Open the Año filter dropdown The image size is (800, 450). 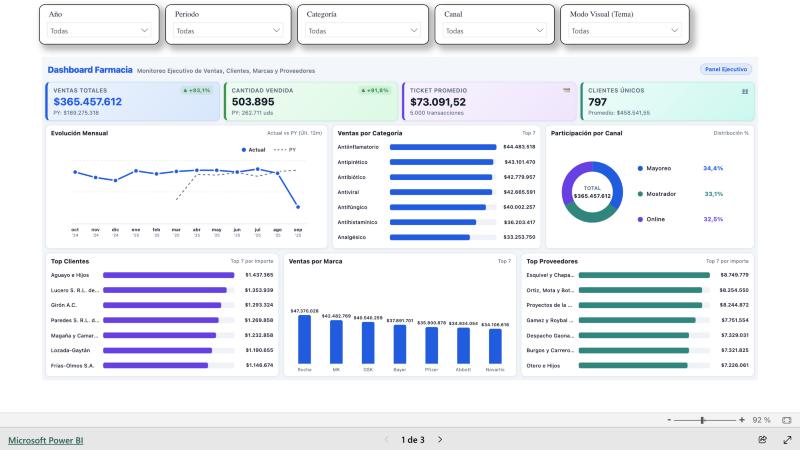pyautogui.click(x=99, y=31)
